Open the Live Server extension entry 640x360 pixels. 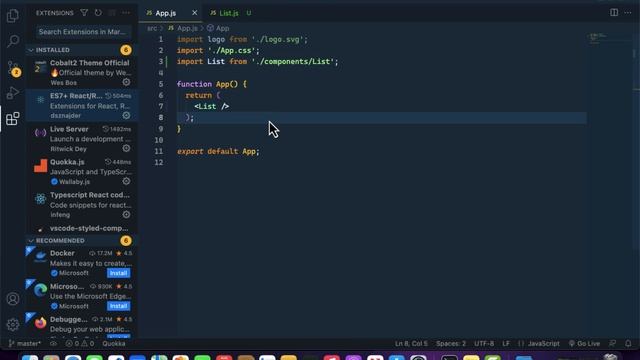(x=82, y=138)
